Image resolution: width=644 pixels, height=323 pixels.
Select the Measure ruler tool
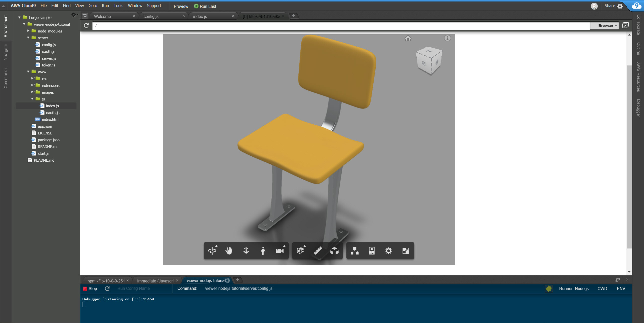[318, 250]
